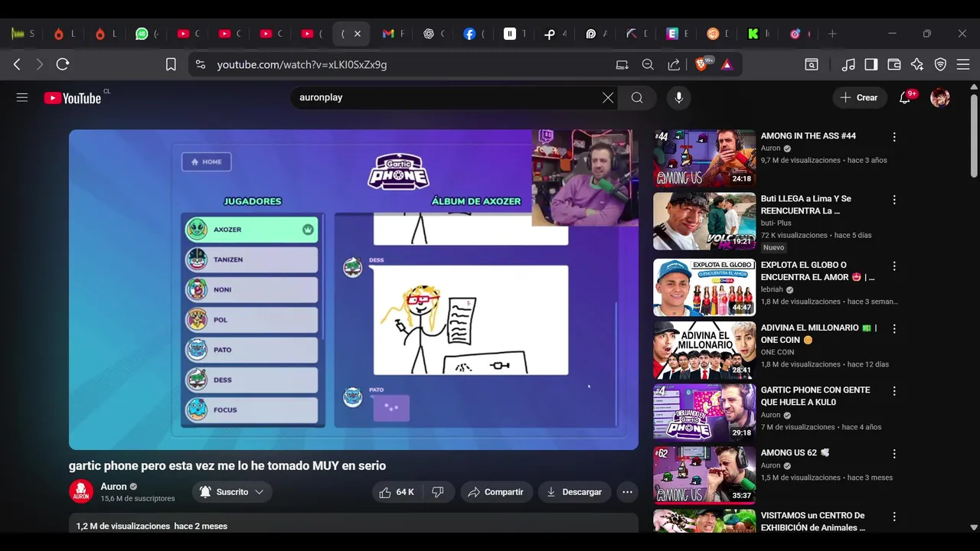
Task: Open a new browser tab
Action: pyautogui.click(x=832, y=34)
